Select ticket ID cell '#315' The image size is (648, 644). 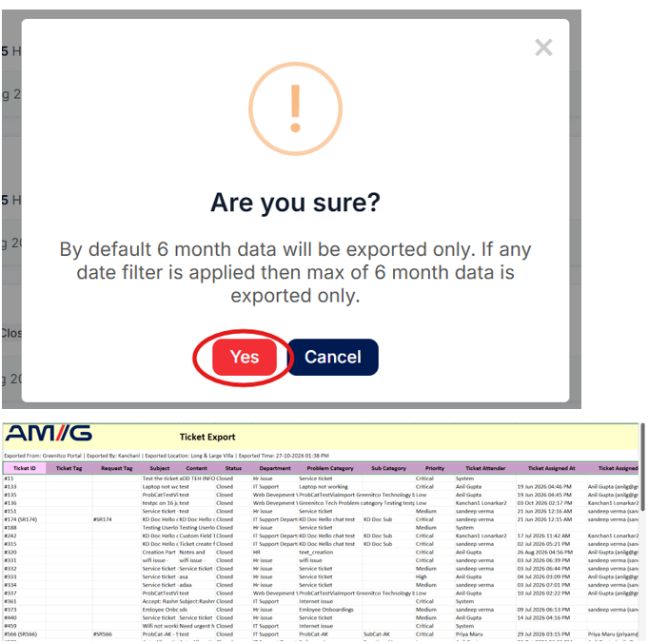[x=25, y=544]
